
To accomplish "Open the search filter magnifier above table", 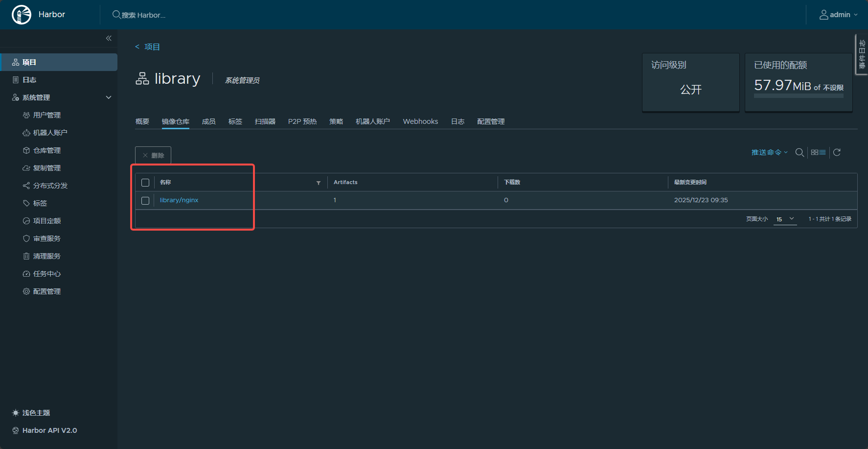I will [799, 152].
